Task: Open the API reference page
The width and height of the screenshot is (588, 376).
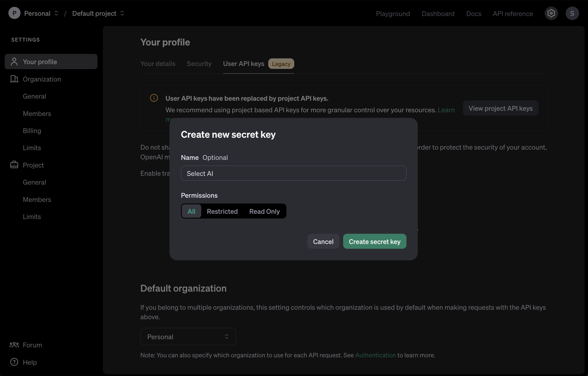Action: (513, 13)
